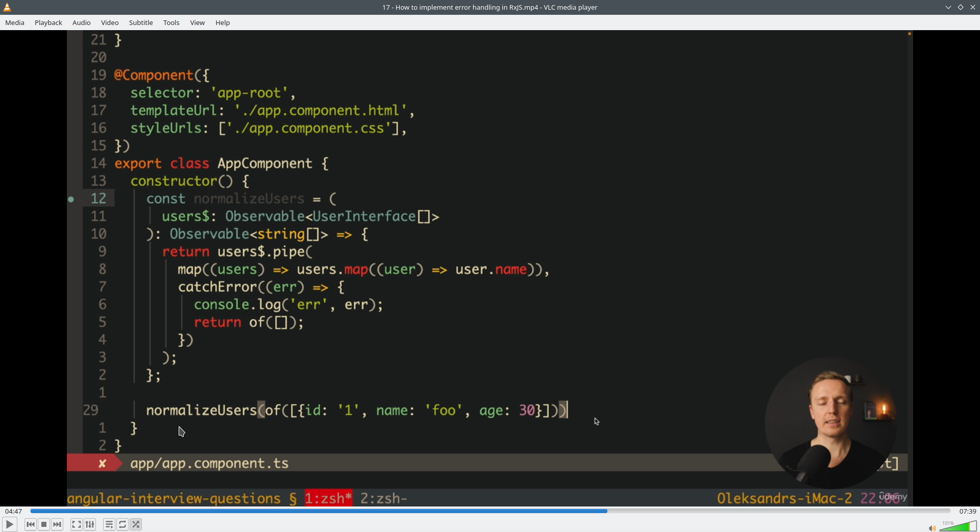
Task: Open the Playback menu
Action: coord(48,22)
